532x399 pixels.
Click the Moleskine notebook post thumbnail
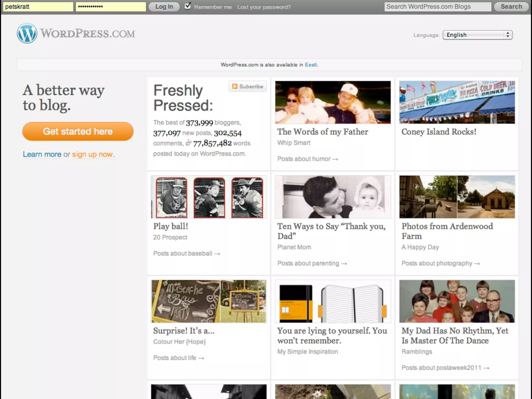coord(333,301)
